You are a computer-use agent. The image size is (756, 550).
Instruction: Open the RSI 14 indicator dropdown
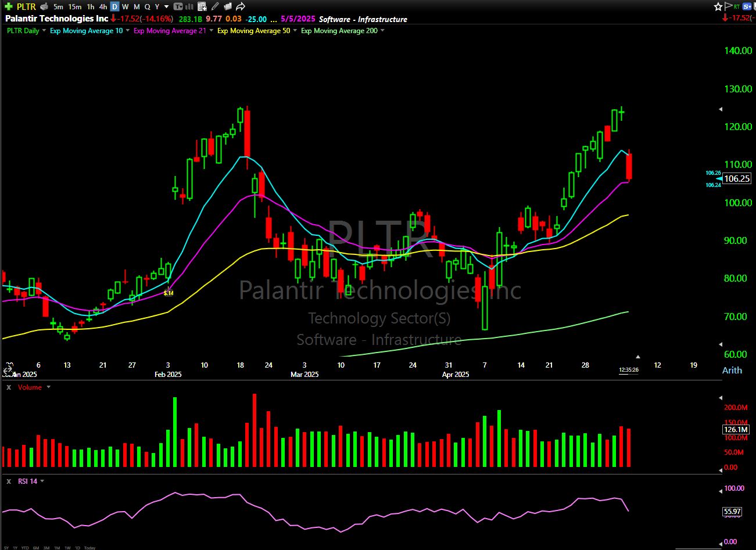pos(42,481)
